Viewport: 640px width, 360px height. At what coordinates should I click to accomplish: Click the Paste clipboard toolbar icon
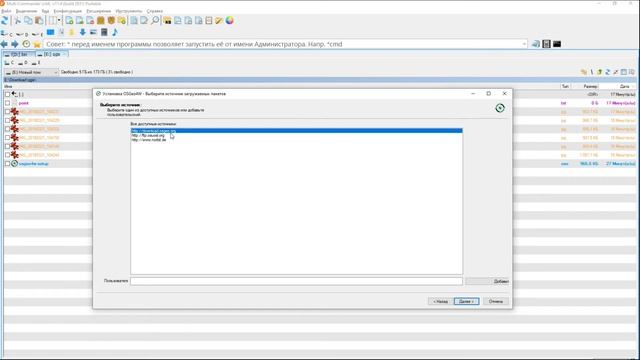pos(39,20)
